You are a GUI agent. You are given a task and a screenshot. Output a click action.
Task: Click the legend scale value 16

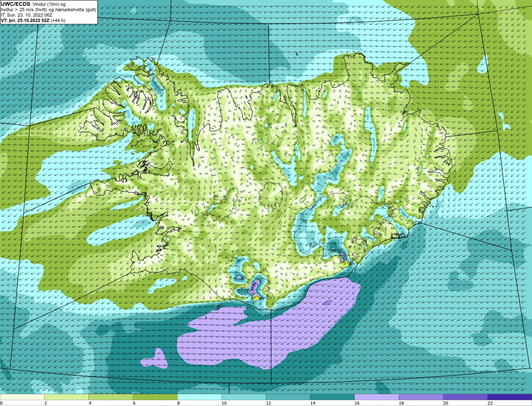pyautogui.click(x=357, y=403)
